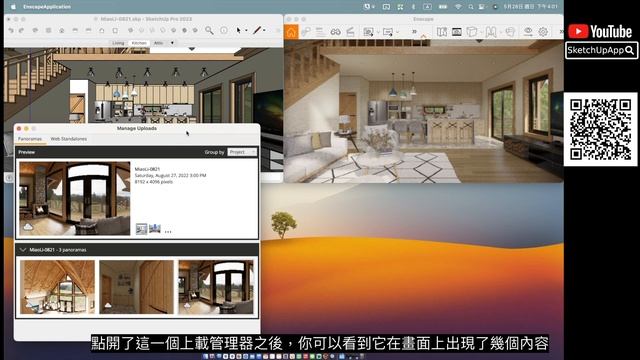Choose the SketchUp Line pencil tool
The image size is (640, 360).
coord(257,30)
